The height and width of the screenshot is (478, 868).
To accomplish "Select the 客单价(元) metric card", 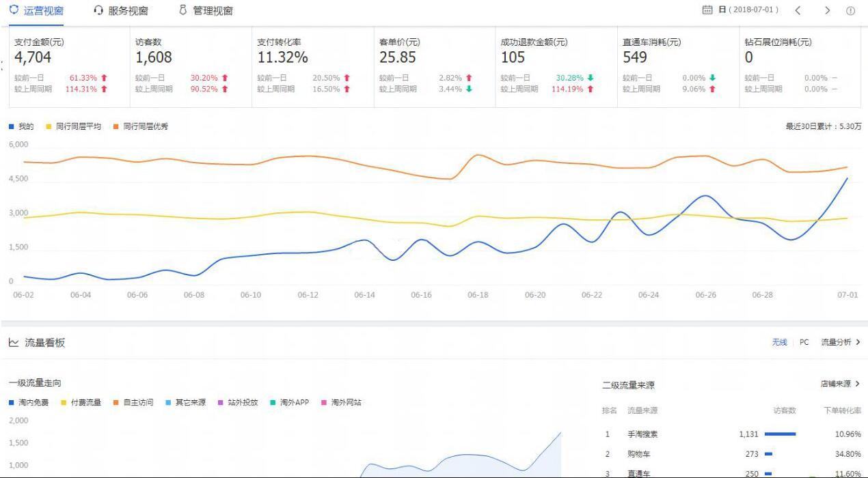I will pyautogui.click(x=435, y=67).
